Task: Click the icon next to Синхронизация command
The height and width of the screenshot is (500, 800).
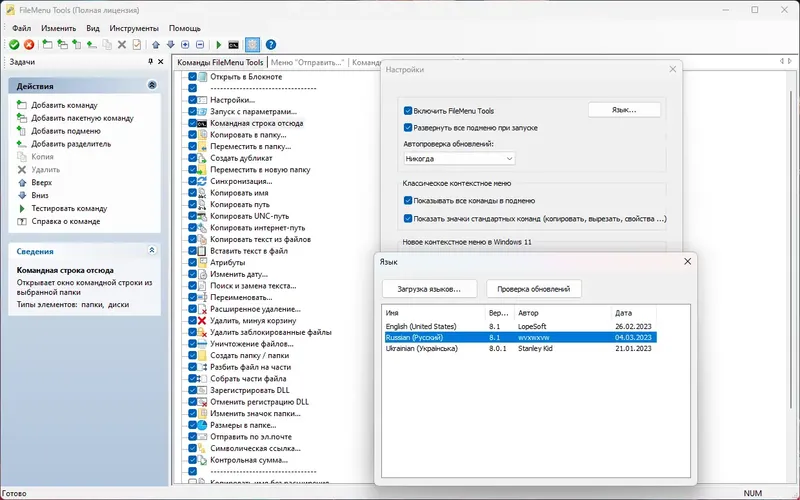Action: pyautogui.click(x=202, y=181)
